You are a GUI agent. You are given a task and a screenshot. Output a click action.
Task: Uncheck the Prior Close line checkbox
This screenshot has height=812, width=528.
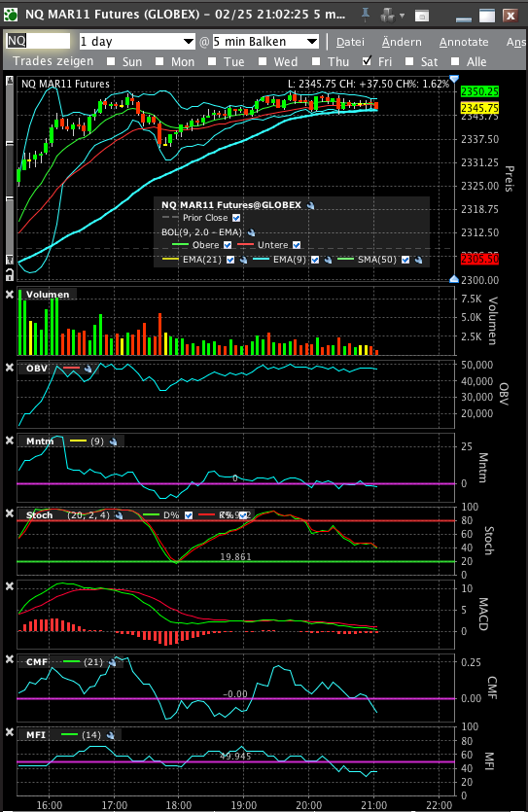(236, 218)
